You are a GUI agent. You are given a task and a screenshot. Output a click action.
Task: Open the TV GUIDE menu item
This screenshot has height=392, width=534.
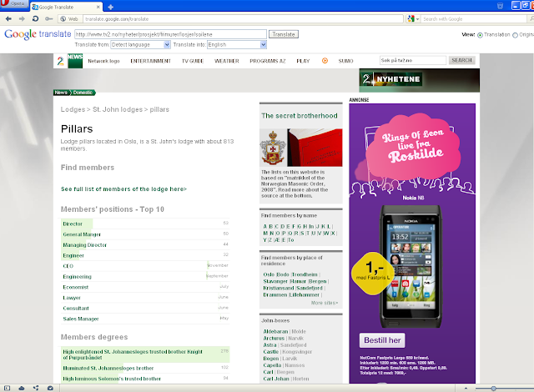(x=193, y=61)
